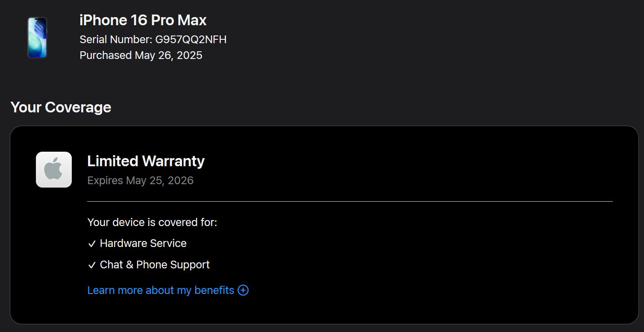
Task: Click the word Expires in the warranty card
Action: pyautogui.click(x=105, y=181)
